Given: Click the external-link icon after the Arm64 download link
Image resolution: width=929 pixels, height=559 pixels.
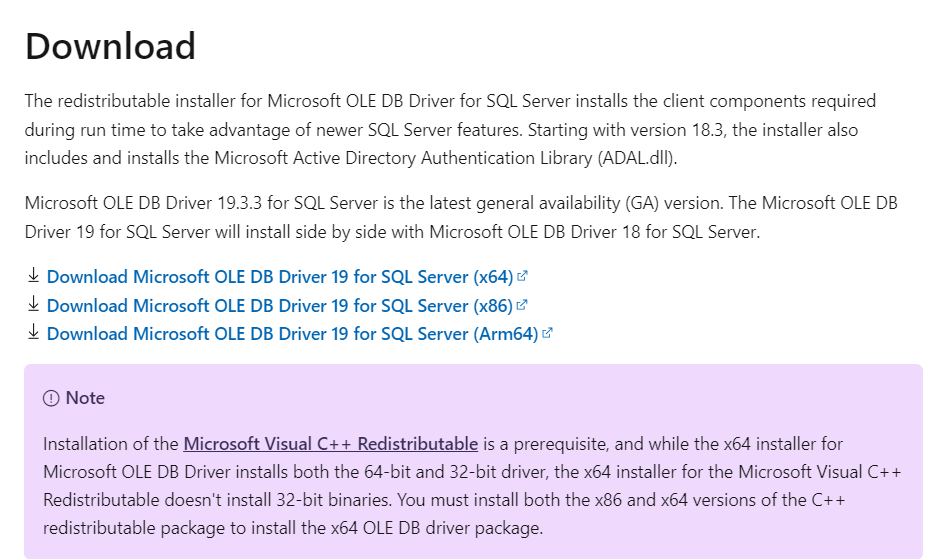Looking at the screenshot, I should pyautogui.click(x=547, y=333).
